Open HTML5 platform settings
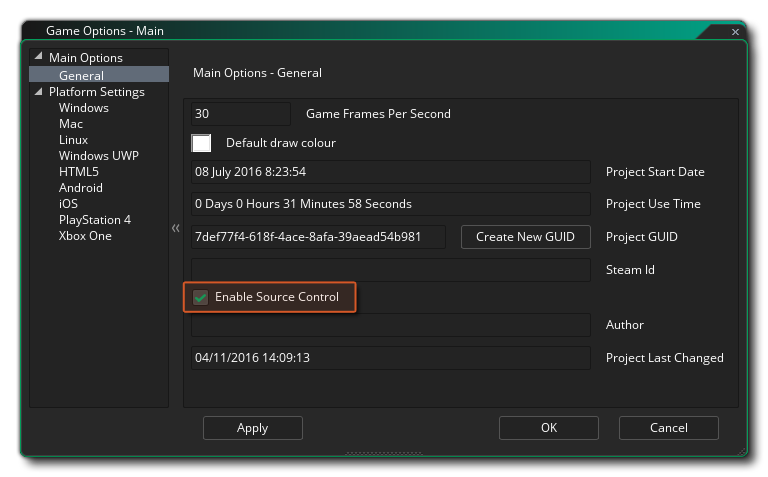 [78, 172]
